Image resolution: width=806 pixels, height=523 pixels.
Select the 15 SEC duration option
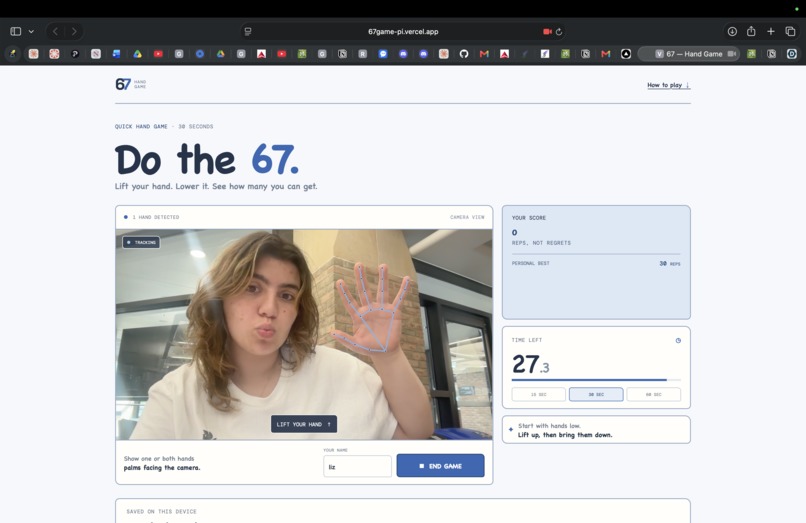(539, 394)
